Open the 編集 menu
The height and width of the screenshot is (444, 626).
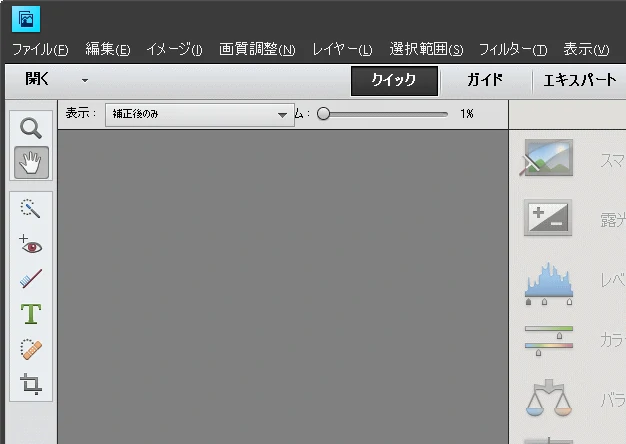108,50
